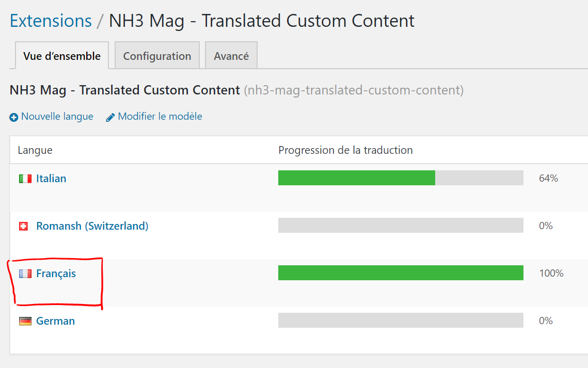
Task: Open the Vue d'ensemble tab
Action: [62, 55]
